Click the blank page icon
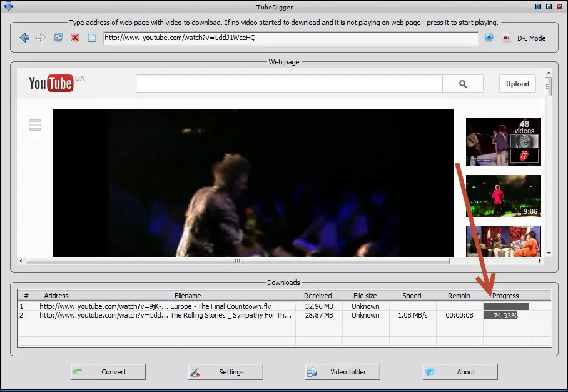The image size is (568, 392). (92, 38)
